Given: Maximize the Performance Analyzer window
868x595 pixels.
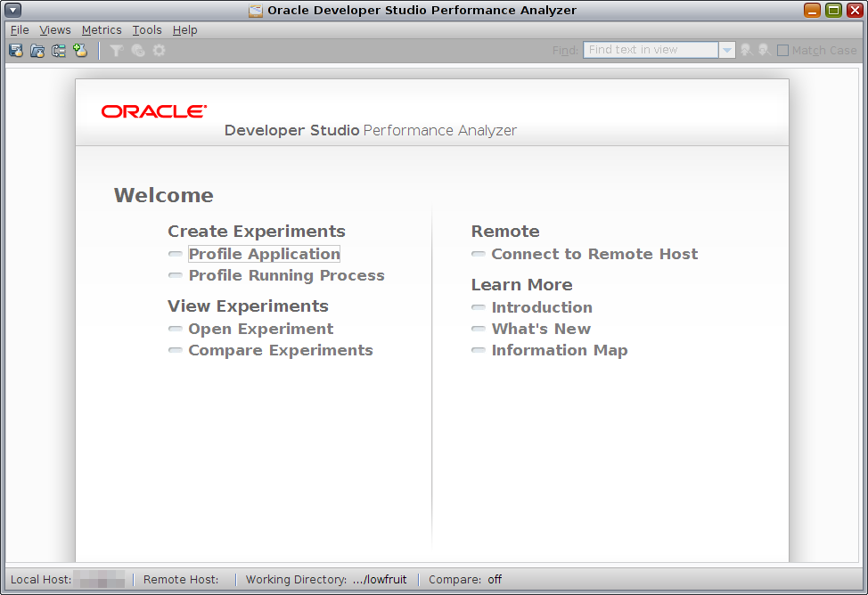Looking at the screenshot, I should pyautogui.click(x=833, y=10).
